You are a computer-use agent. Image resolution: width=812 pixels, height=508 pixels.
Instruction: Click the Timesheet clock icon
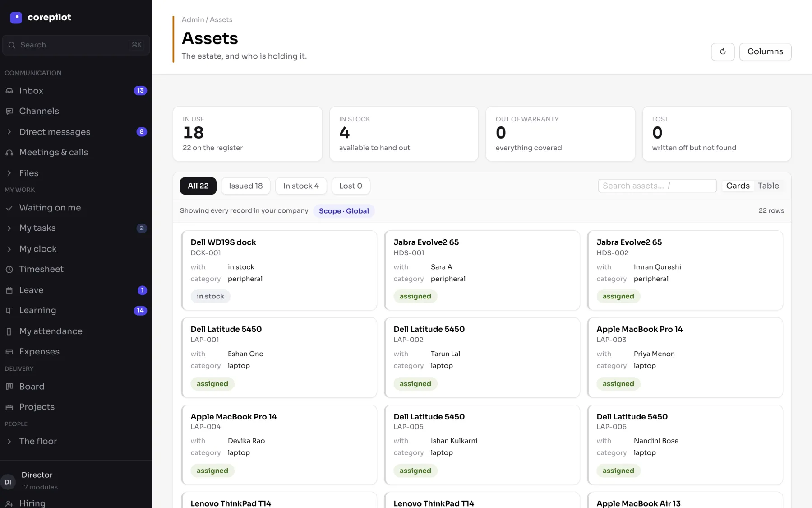[x=9, y=270]
